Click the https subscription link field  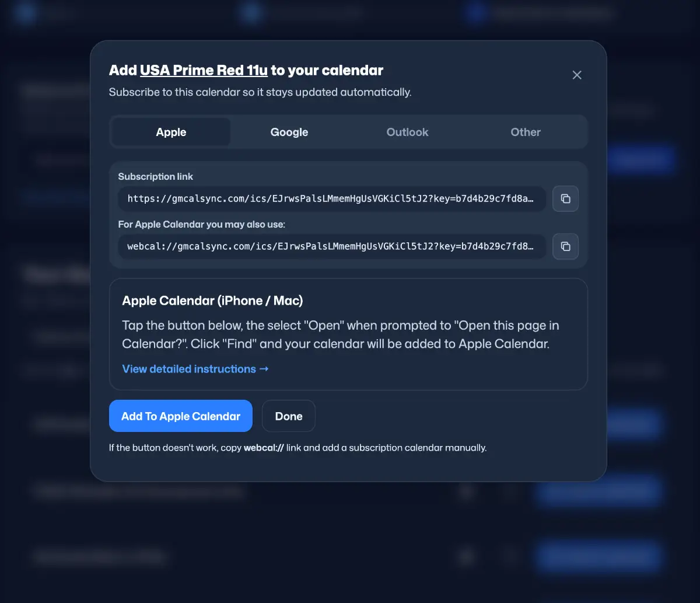[x=331, y=199]
